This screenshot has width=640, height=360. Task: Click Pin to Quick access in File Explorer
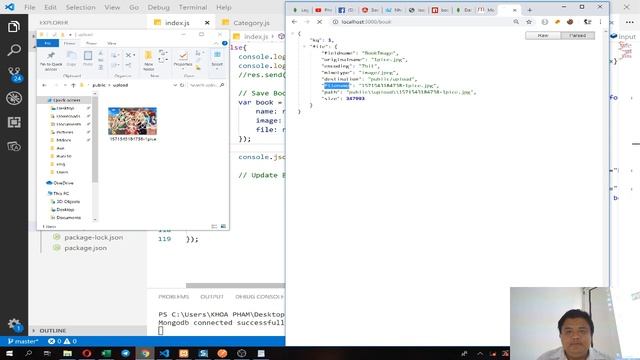(51, 61)
